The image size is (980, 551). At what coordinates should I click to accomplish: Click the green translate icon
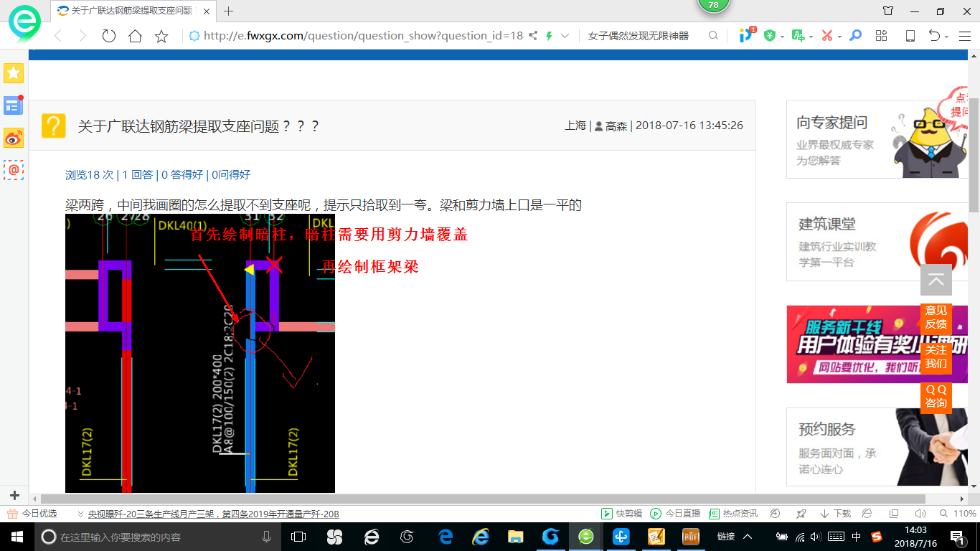798,36
